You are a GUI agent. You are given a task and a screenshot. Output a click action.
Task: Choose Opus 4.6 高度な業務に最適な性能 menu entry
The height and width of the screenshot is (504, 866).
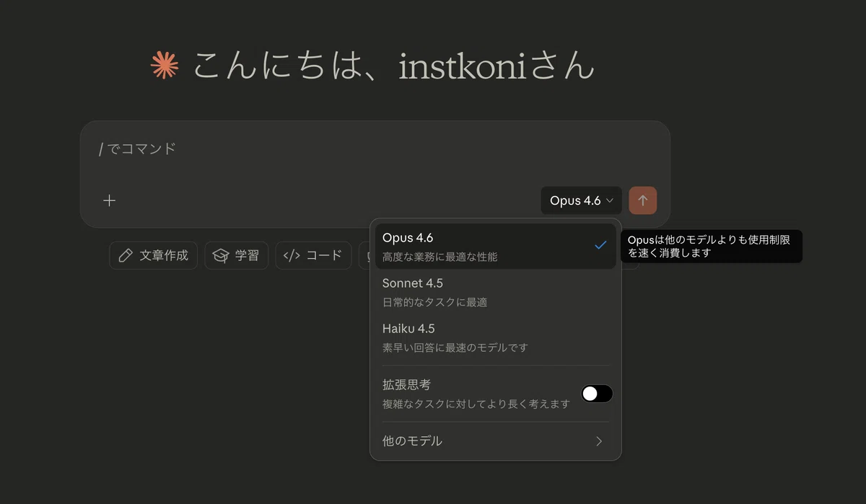pos(495,246)
